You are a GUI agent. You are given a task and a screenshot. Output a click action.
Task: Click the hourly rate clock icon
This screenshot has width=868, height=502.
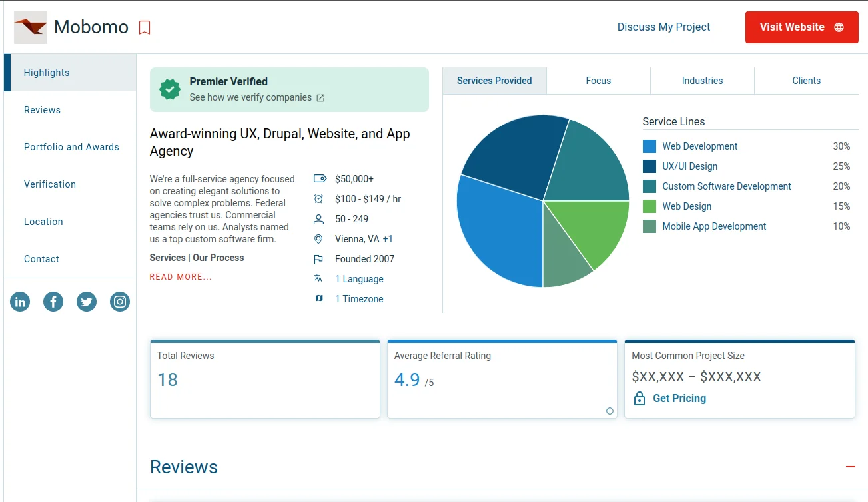click(x=319, y=199)
